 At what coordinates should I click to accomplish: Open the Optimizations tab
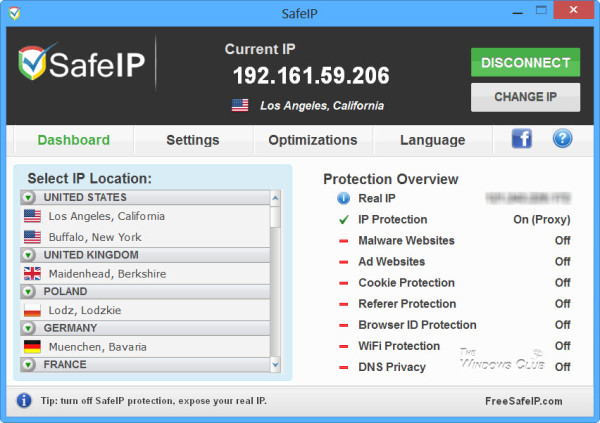[x=313, y=140]
